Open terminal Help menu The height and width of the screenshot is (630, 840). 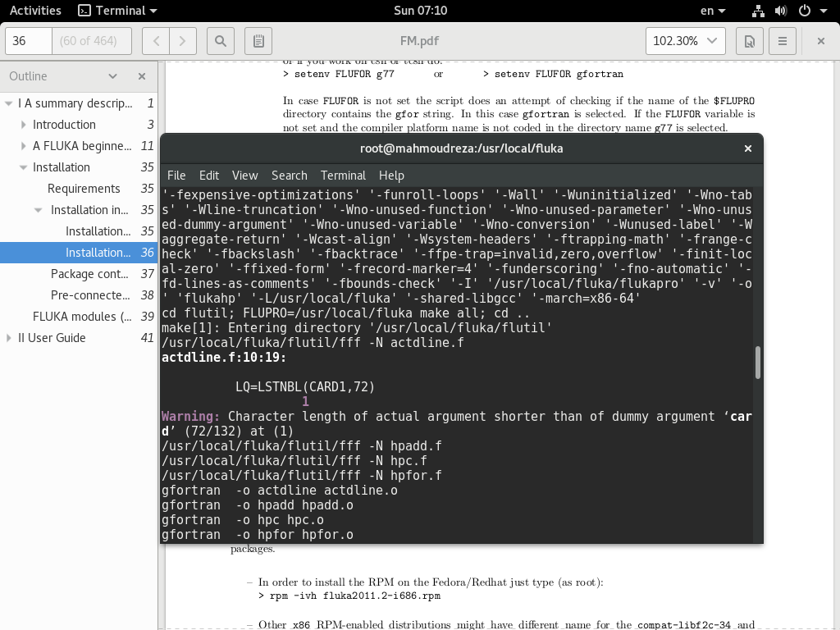click(391, 176)
